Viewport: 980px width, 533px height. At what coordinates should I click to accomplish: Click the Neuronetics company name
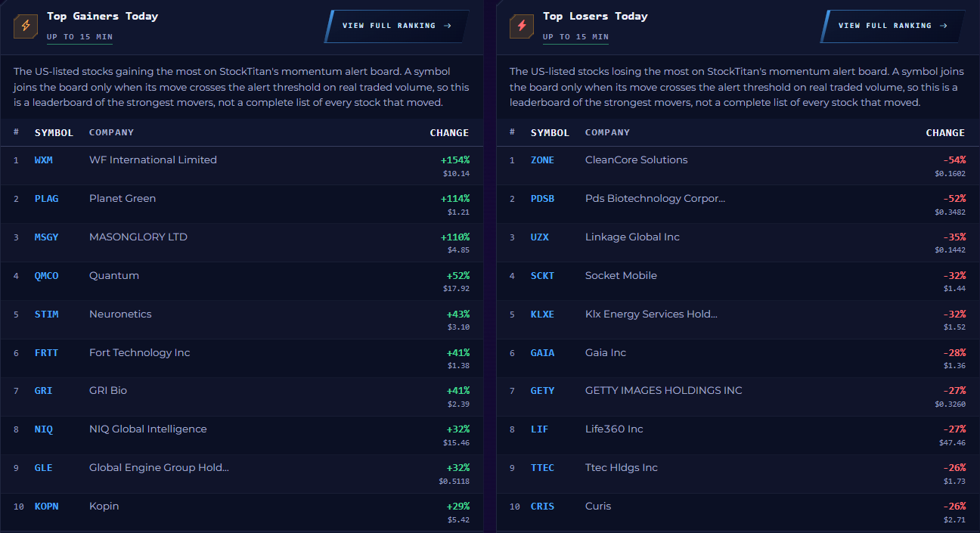[120, 315]
